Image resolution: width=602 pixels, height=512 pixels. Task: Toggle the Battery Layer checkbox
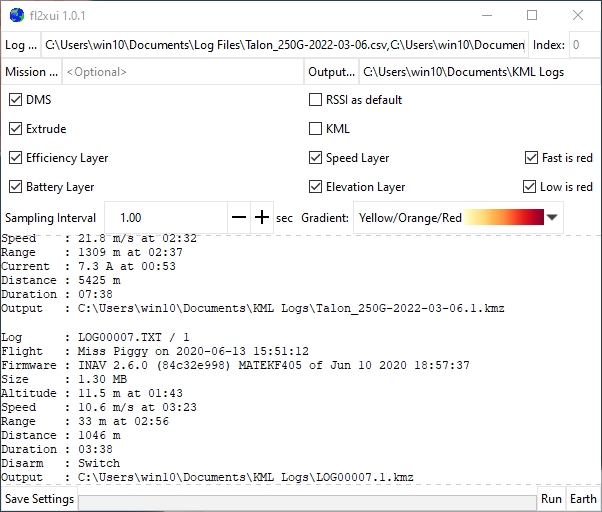click(x=16, y=187)
